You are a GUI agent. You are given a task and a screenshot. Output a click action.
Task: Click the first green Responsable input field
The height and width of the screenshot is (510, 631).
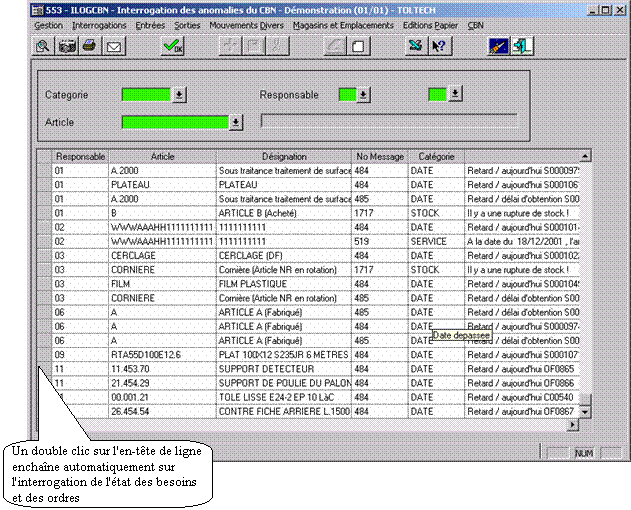coord(348,95)
